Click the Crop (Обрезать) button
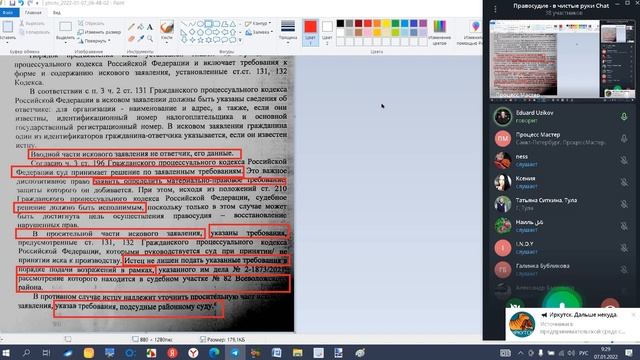This screenshot has height=360, width=640. (x=91, y=23)
